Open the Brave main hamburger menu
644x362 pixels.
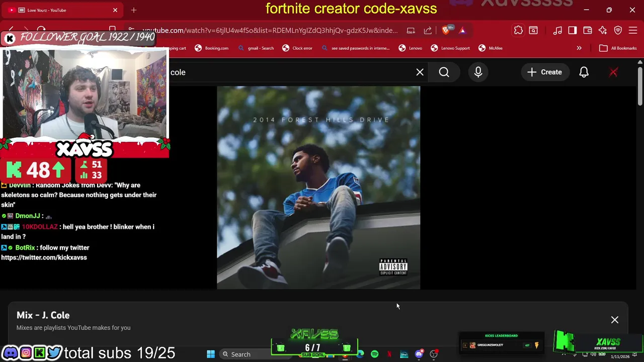tap(633, 30)
